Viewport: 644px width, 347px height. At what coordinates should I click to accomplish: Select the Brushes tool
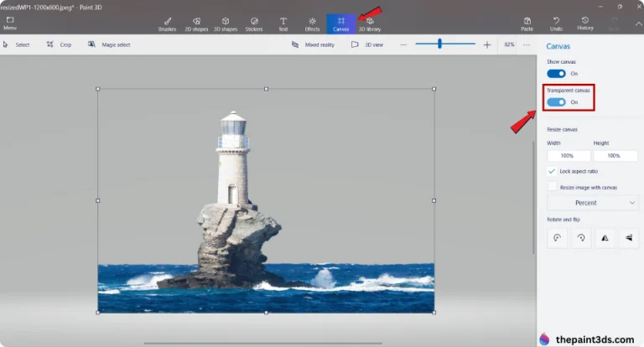click(167, 24)
